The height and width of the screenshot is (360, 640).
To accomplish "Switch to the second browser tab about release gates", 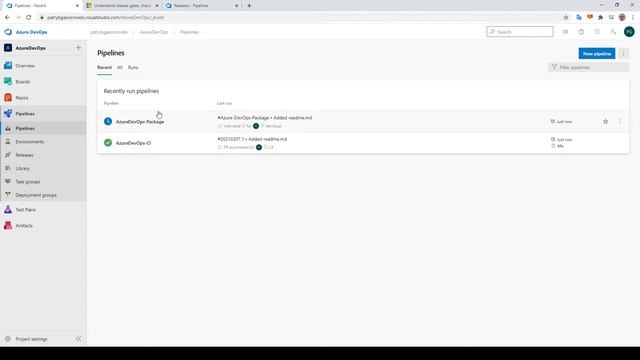I will click(x=122, y=6).
